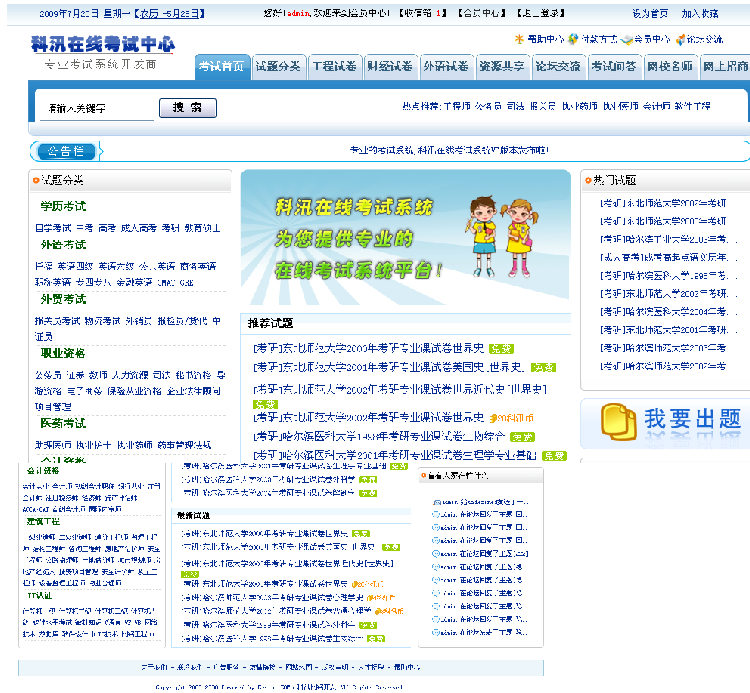Open the 医药考试 category heading
Viewport: 750px width, 693px height.
pos(63,423)
